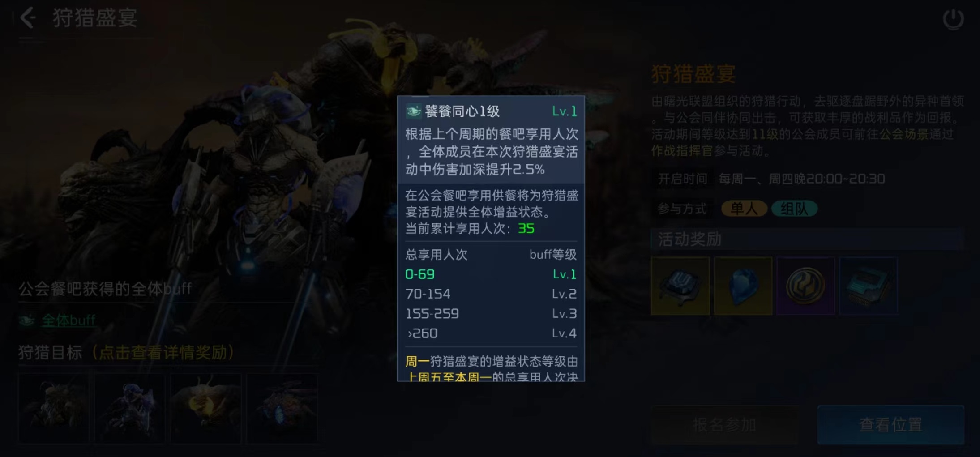Image resolution: width=980 pixels, height=457 pixels.
Task: Select the fourth hunt target boss thumbnail
Action: (282, 408)
